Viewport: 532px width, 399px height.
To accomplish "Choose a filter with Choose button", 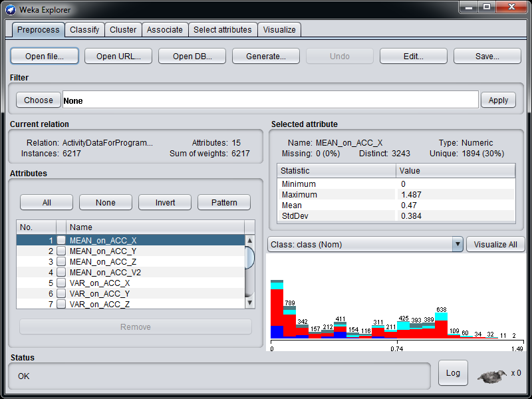I will (39, 100).
